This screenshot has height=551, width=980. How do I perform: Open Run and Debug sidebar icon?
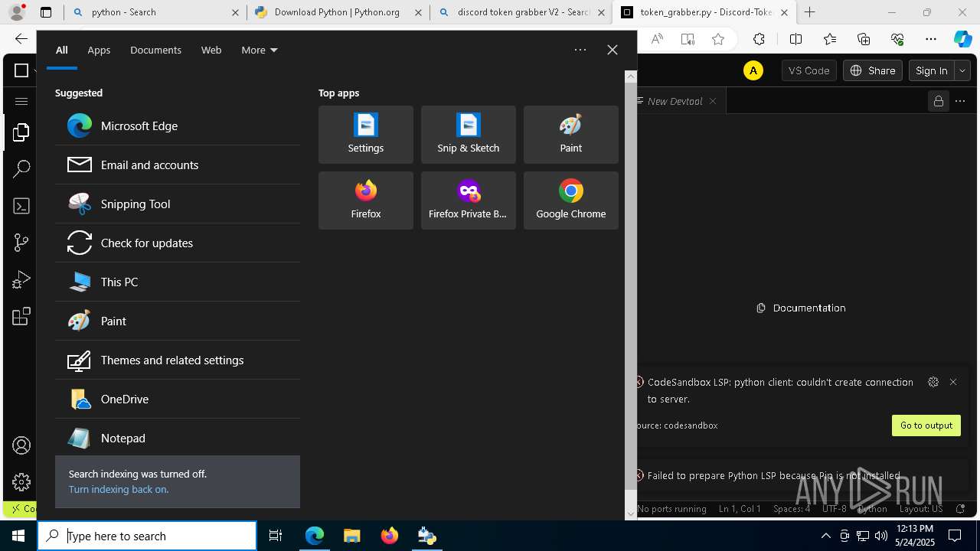point(21,280)
